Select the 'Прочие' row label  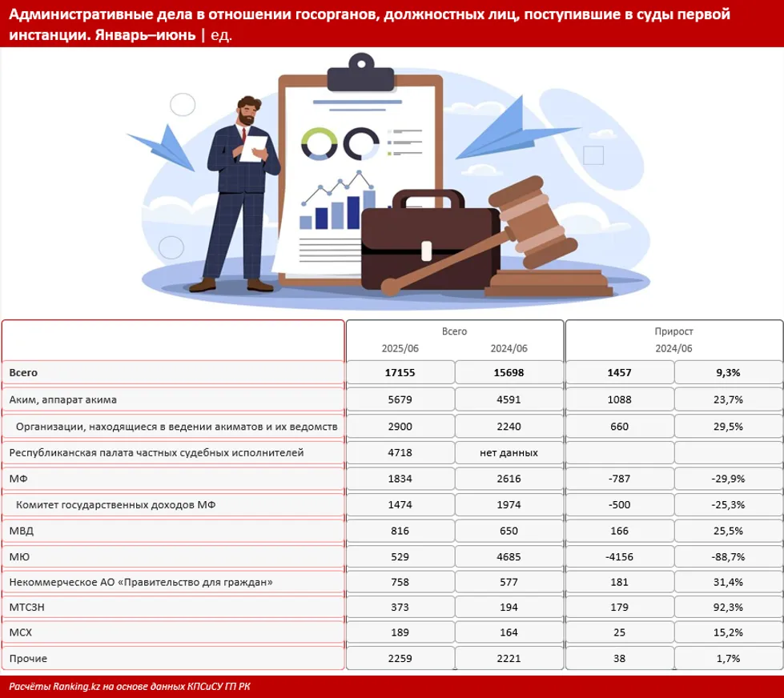(x=28, y=659)
